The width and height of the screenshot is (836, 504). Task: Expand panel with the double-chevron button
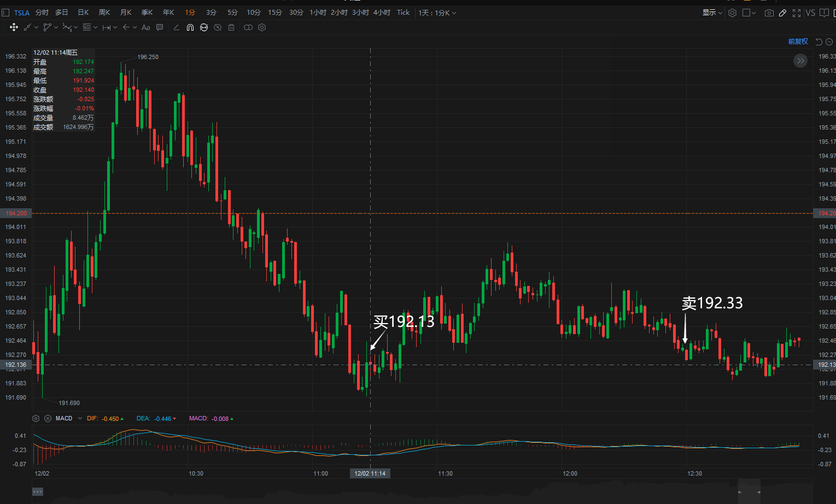[x=800, y=61]
